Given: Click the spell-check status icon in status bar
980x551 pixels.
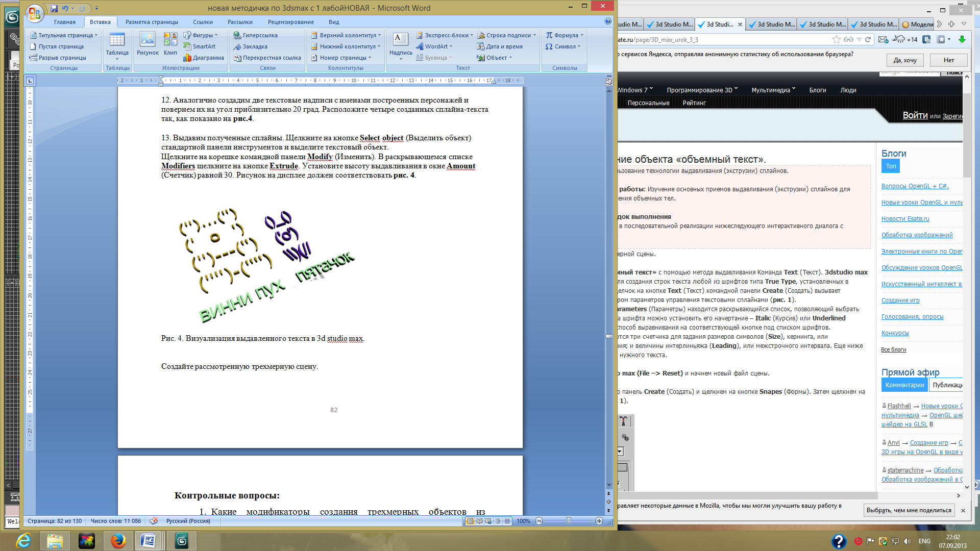Looking at the screenshot, I should coord(154,521).
